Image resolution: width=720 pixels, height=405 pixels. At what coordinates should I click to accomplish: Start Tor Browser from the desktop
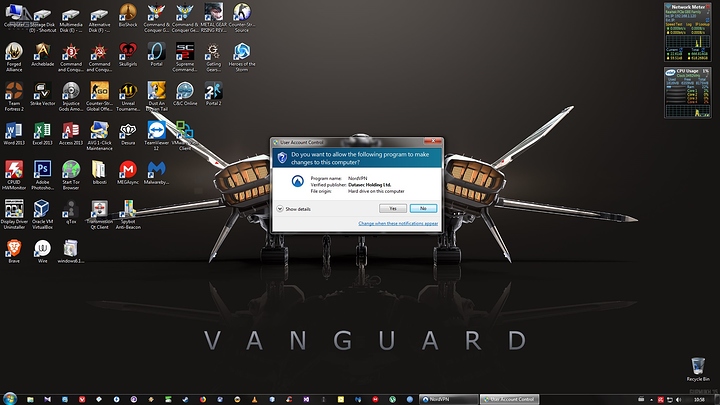tap(71, 171)
